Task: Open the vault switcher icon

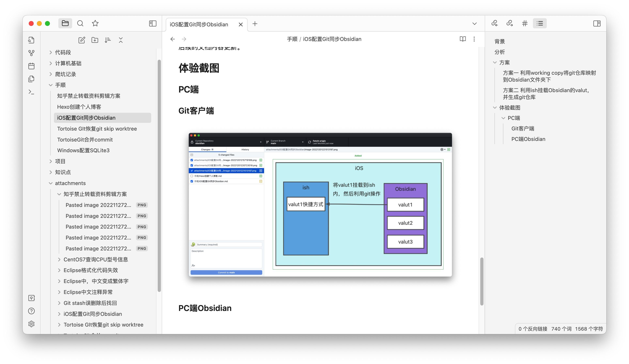Action: click(31, 298)
